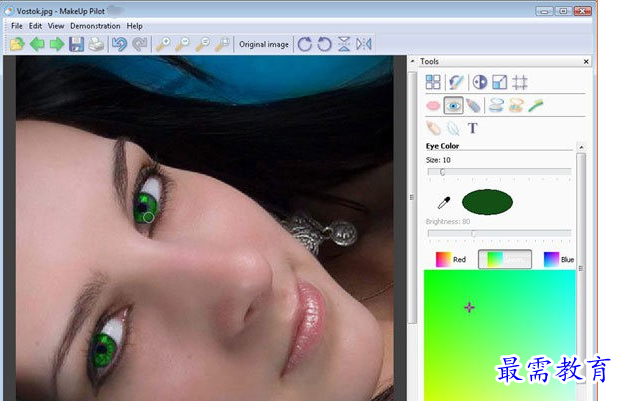Image resolution: width=619 pixels, height=401 pixels.
Task: Zoom in with plus magnifier icon
Action: 163,44
